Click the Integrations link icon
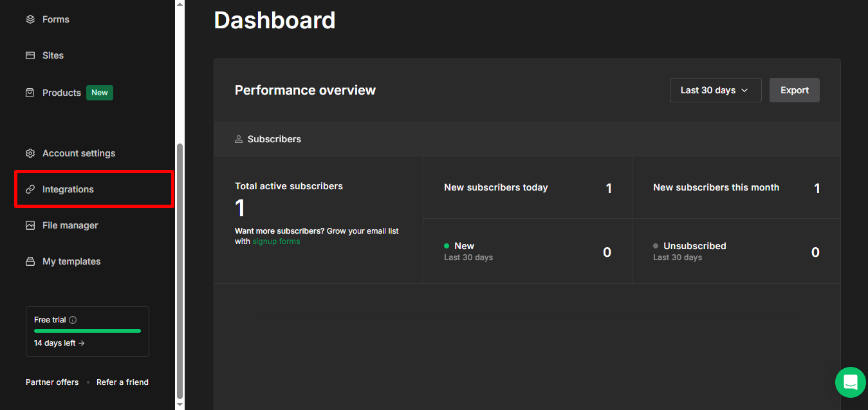 click(x=30, y=189)
